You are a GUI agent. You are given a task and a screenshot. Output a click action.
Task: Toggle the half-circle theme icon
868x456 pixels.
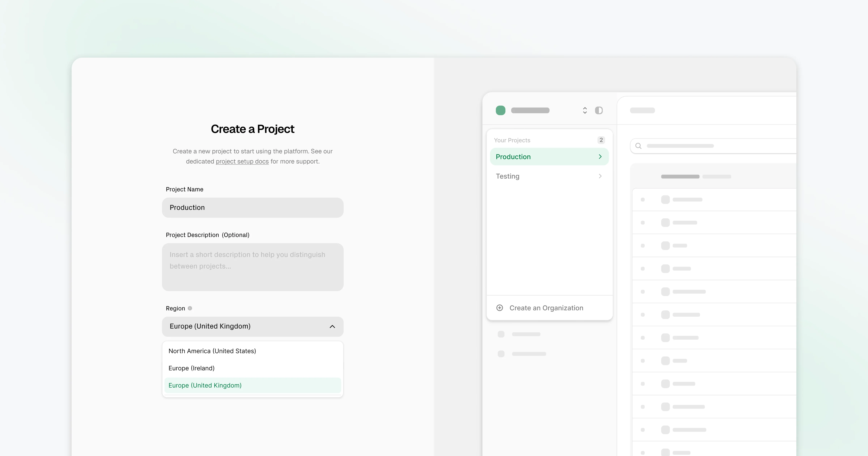[599, 110]
